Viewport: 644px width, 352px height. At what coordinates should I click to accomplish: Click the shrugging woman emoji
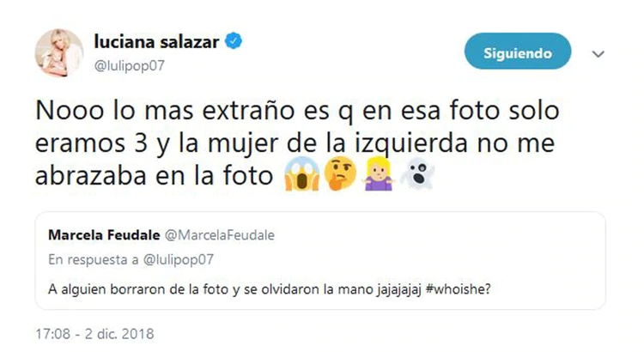click(379, 174)
